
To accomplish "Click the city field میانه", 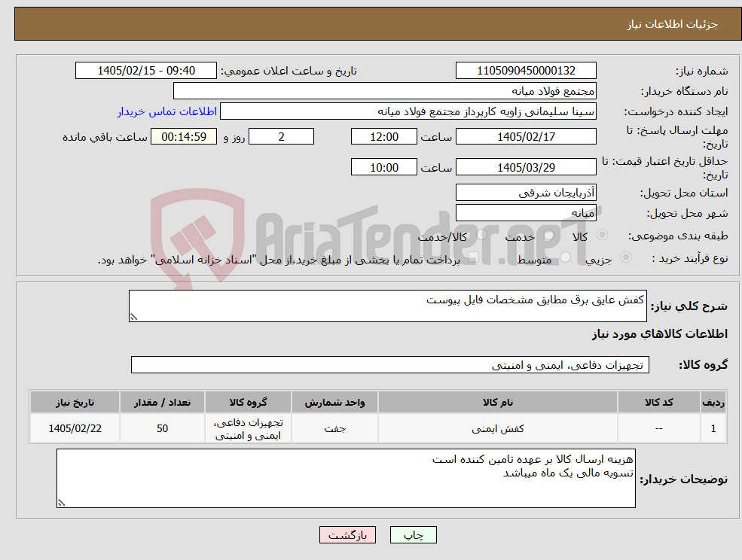I will (x=526, y=213).
